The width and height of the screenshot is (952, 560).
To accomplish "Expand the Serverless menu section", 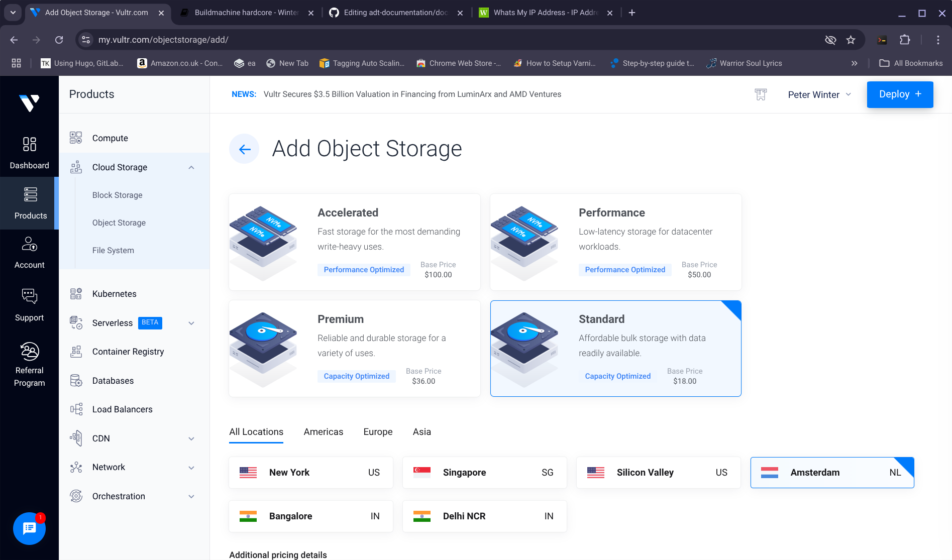I will point(191,323).
